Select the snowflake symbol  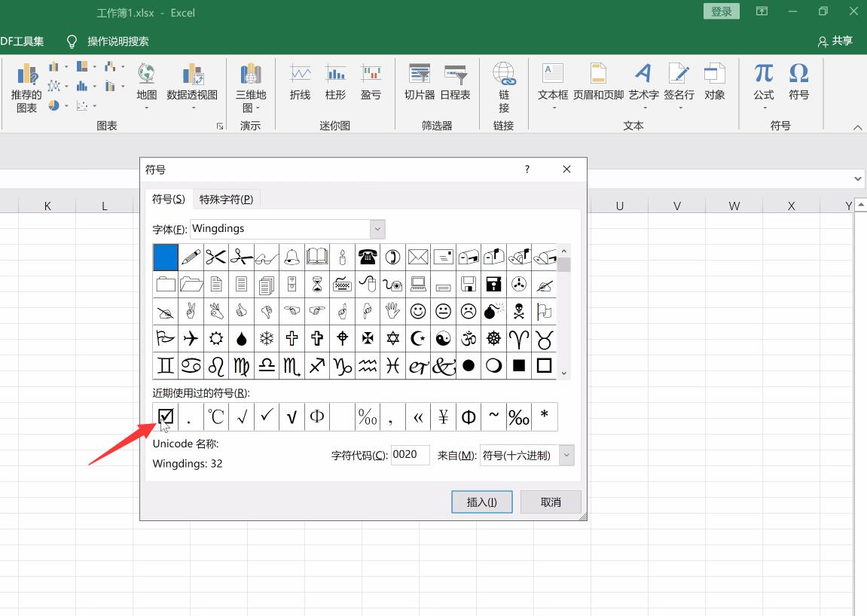click(x=267, y=338)
